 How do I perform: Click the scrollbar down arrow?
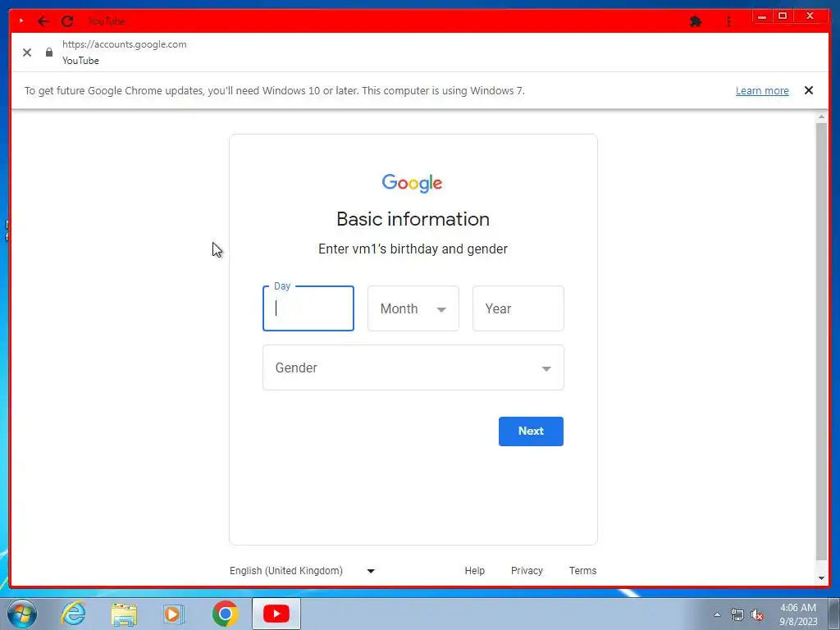pyautogui.click(x=821, y=578)
